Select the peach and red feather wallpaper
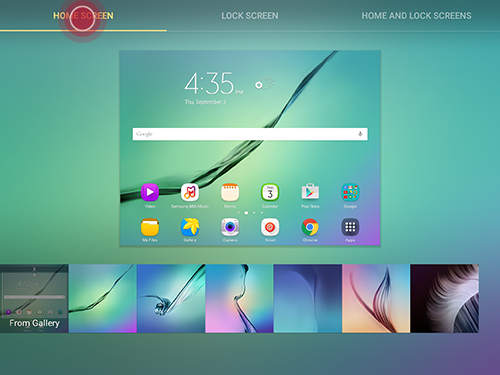Viewport: 500px width, 375px height. [x=376, y=298]
